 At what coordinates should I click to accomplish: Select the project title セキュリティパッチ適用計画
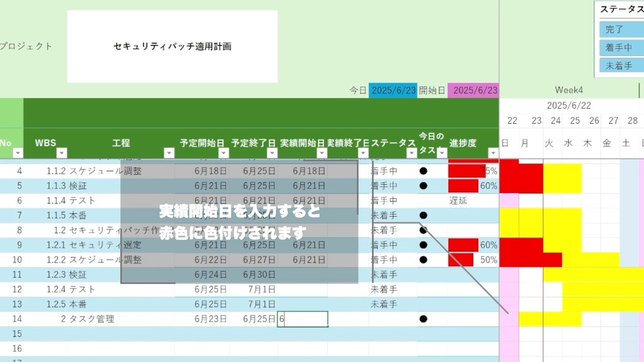click(171, 46)
